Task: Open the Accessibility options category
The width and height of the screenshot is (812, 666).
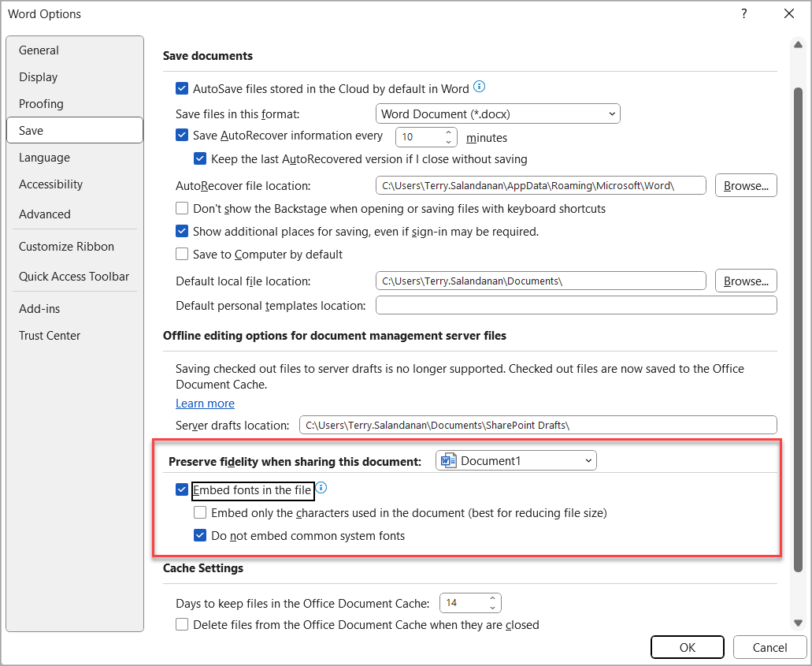Action: coord(75,184)
